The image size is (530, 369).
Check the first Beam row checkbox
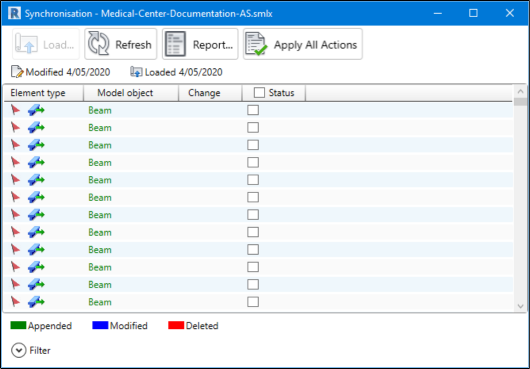253,110
